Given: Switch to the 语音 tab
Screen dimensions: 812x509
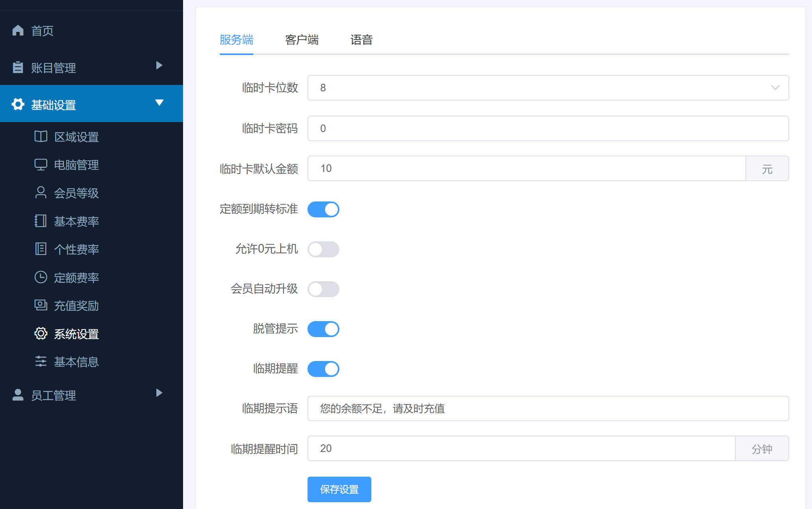Looking at the screenshot, I should click(x=361, y=40).
